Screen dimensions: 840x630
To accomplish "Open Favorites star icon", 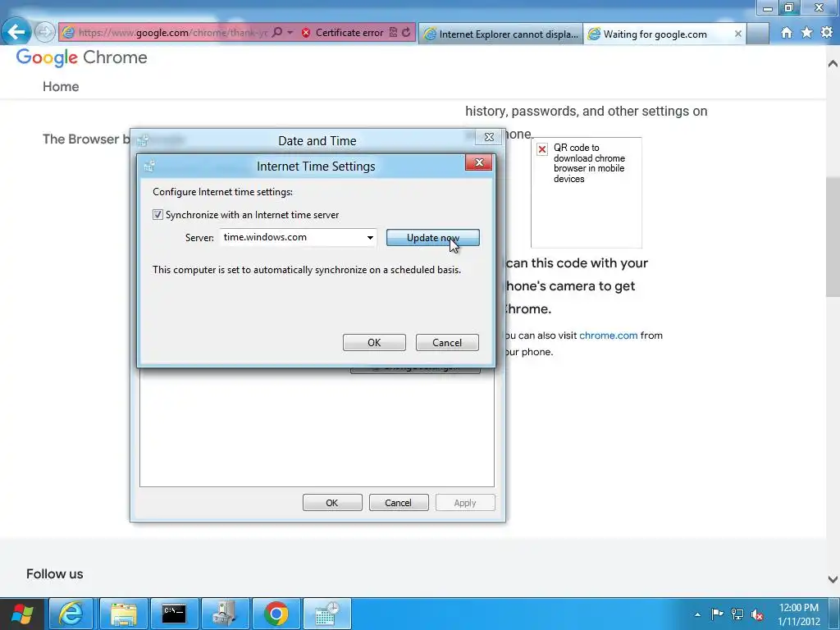I will [x=807, y=33].
